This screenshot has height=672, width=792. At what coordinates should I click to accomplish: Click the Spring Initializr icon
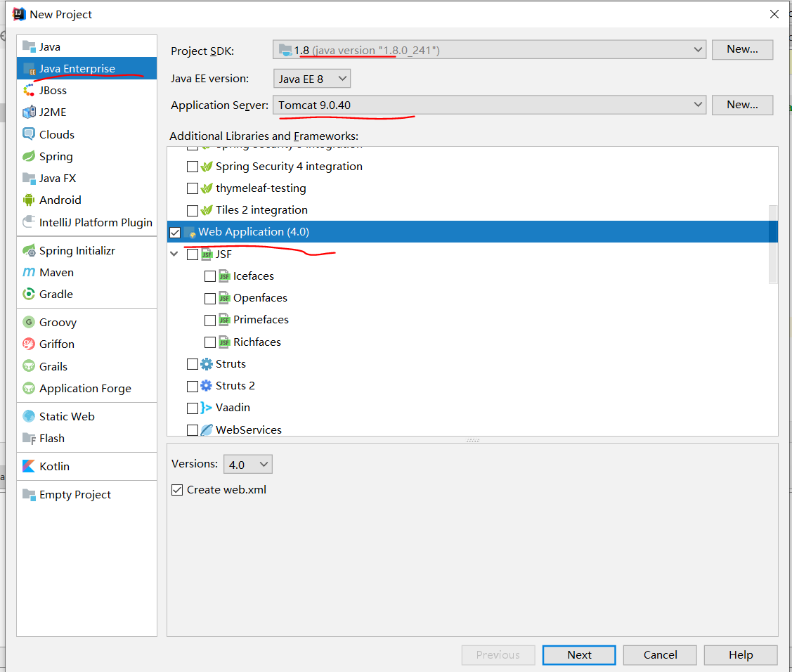29,251
